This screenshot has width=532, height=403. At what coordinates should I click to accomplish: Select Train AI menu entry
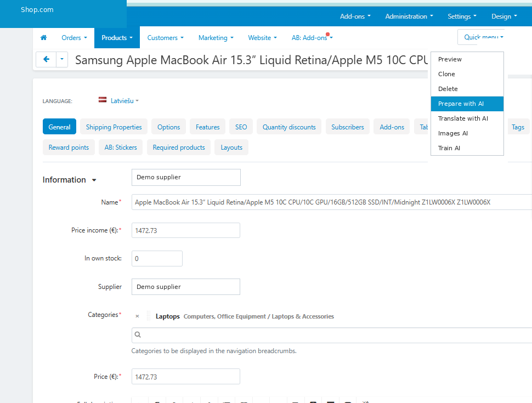pos(467,148)
